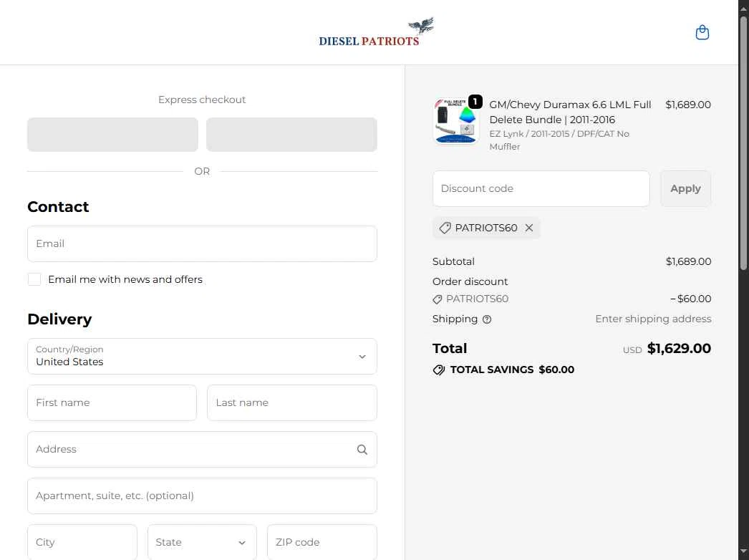Focus the ZIP code field
The width and height of the screenshot is (749, 560).
tap(322, 542)
